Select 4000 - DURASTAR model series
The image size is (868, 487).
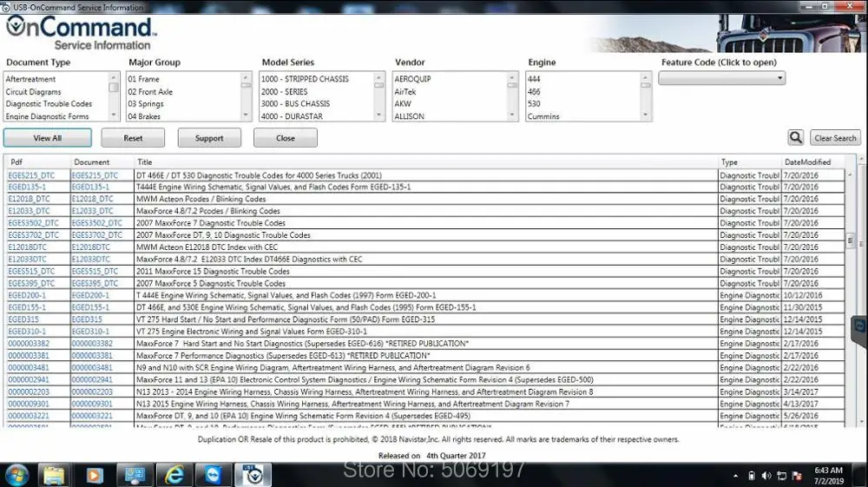point(292,116)
